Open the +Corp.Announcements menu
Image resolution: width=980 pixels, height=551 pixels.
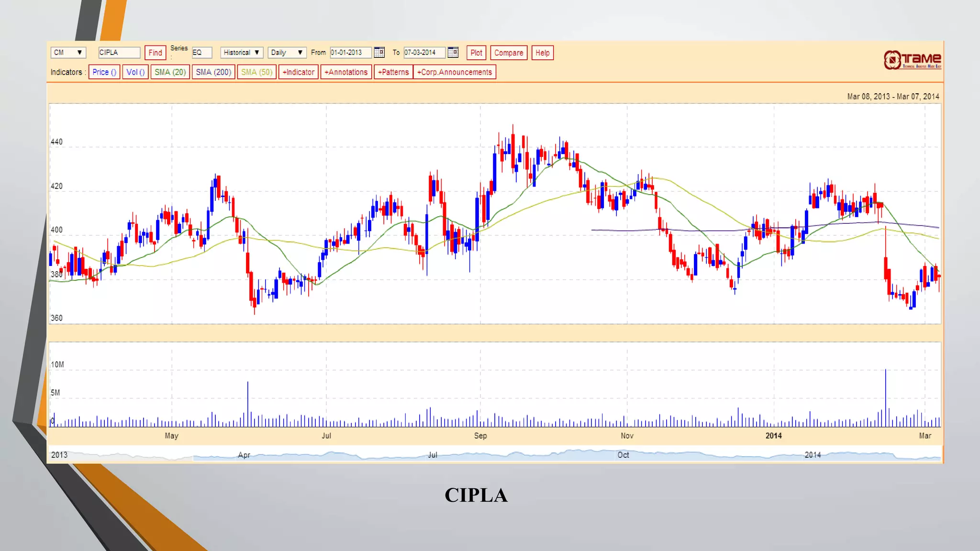point(455,72)
